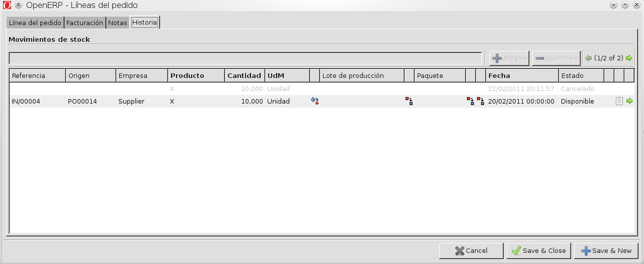
Task: Sort by the Empresa column header
Action: coord(142,75)
